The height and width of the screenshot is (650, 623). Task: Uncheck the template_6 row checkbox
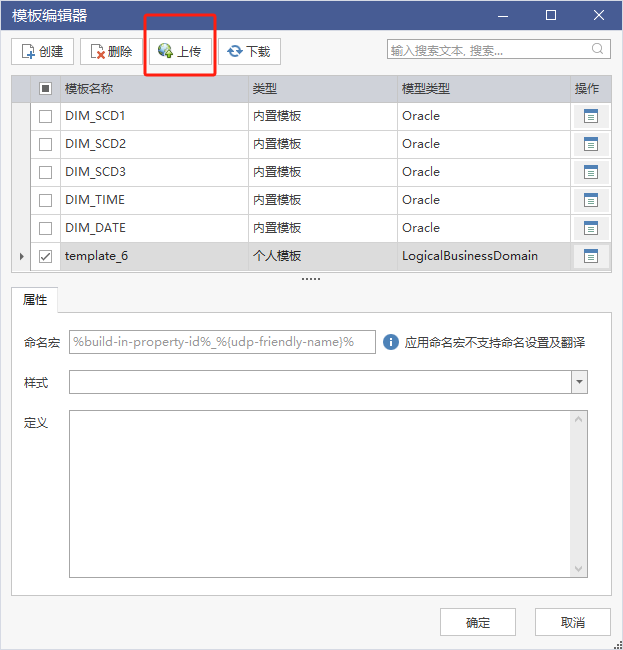pyautogui.click(x=45, y=257)
